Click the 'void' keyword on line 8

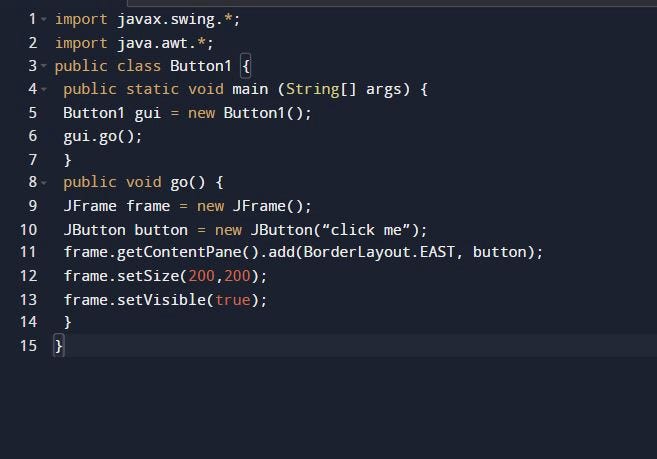point(144,182)
